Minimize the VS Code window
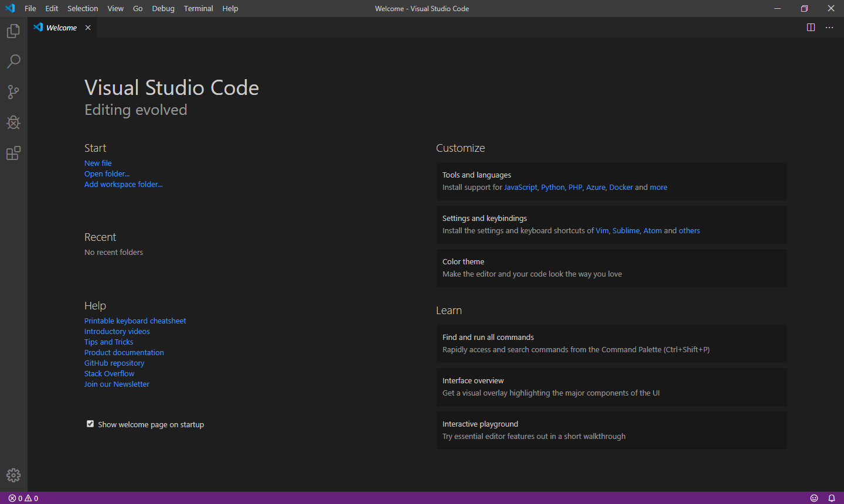Viewport: 844px width, 504px height. click(x=777, y=8)
